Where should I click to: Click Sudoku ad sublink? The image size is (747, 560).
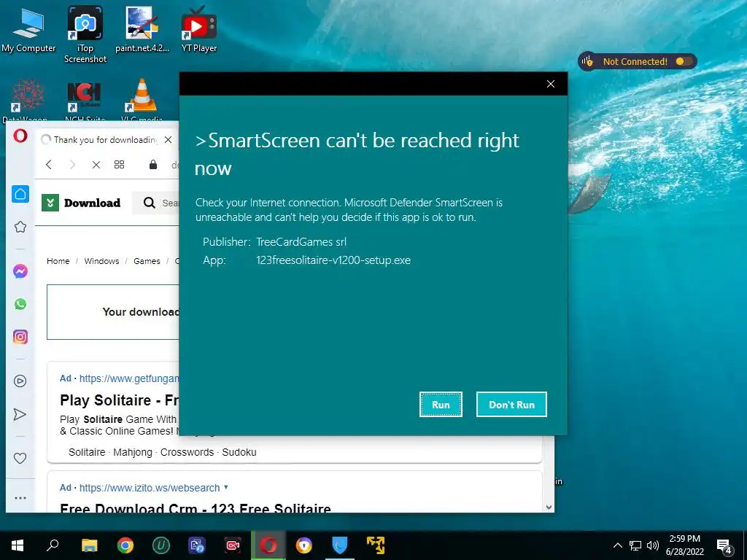click(239, 452)
